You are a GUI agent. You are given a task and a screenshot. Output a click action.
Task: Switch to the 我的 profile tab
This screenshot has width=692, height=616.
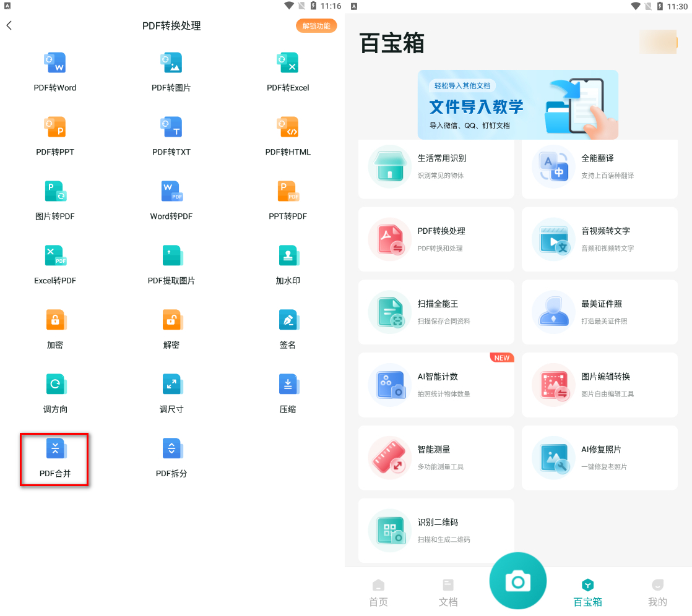coord(657,592)
